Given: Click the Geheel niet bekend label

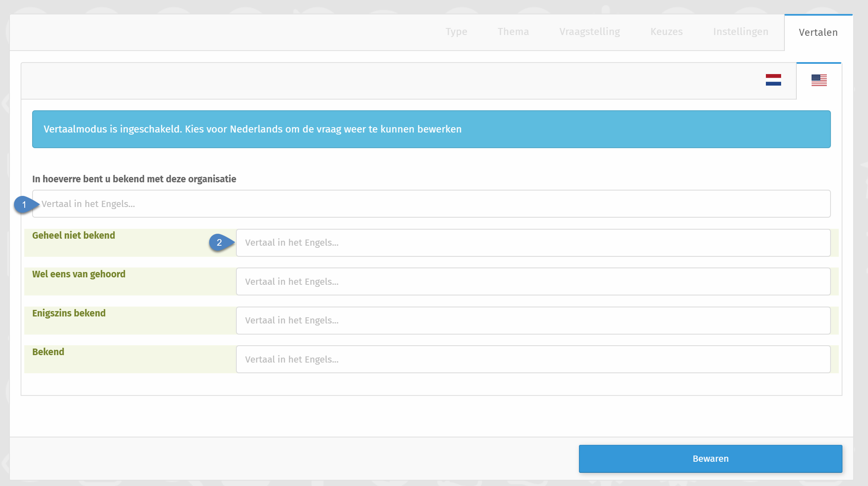Looking at the screenshot, I should click(74, 235).
